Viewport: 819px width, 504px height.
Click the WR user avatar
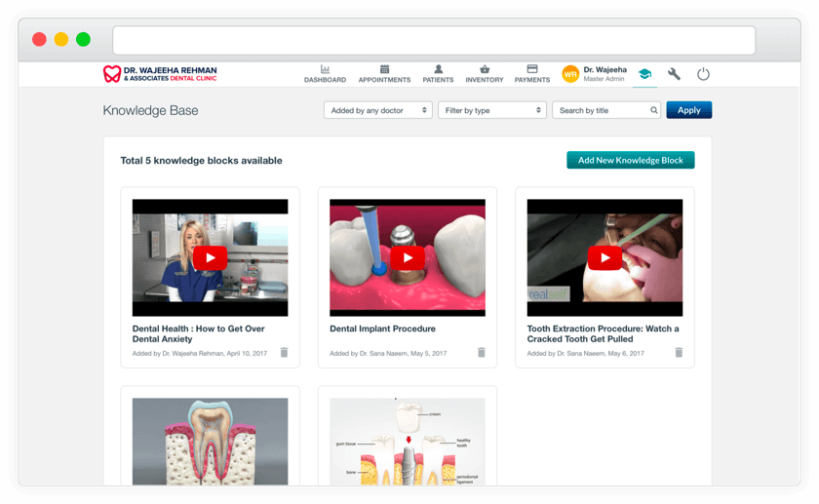coord(570,74)
